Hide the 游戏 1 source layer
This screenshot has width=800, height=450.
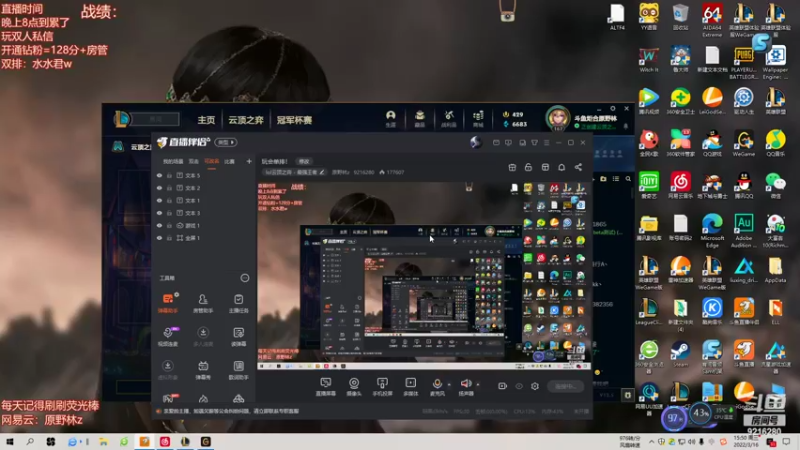point(159,226)
